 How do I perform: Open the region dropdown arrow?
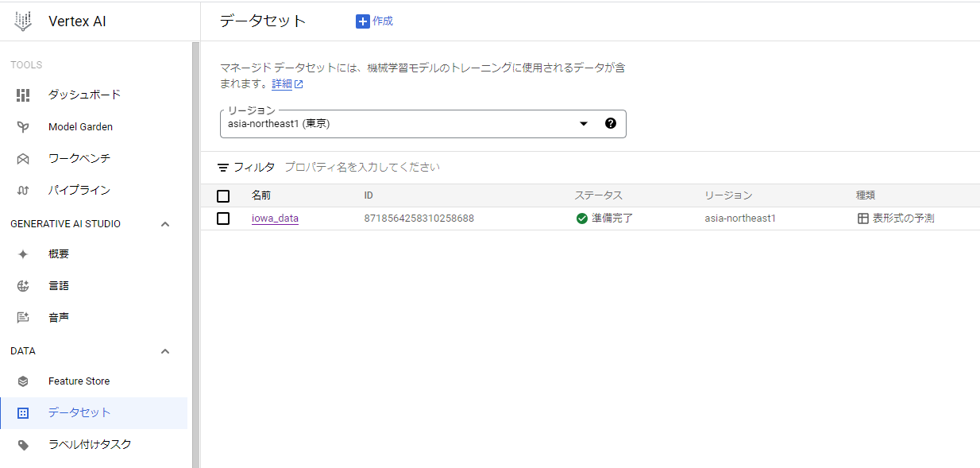pyautogui.click(x=584, y=123)
